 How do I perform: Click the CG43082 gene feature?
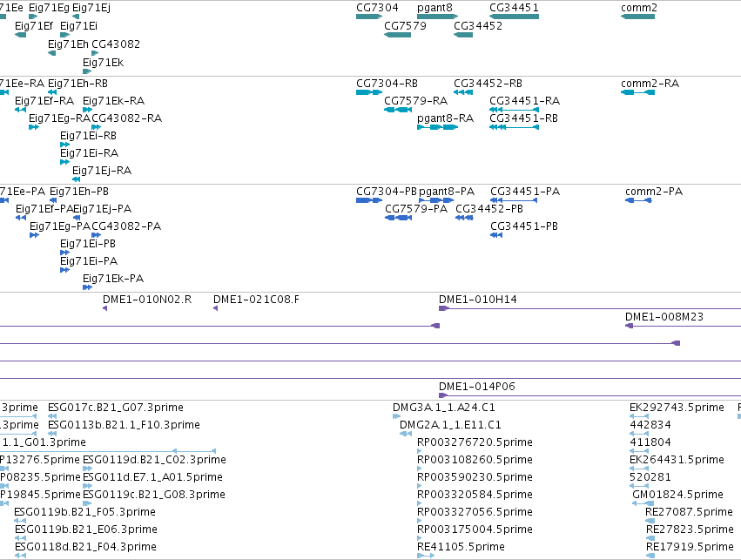[95, 53]
